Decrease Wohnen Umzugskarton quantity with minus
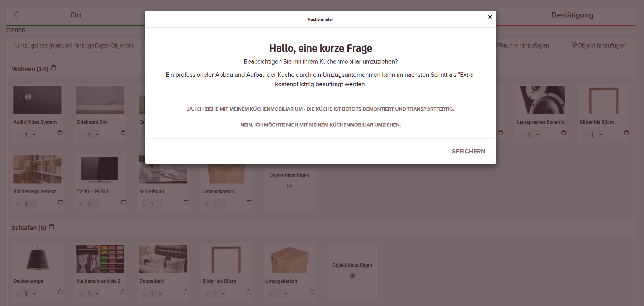This screenshot has width=644, height=306. 207,204
